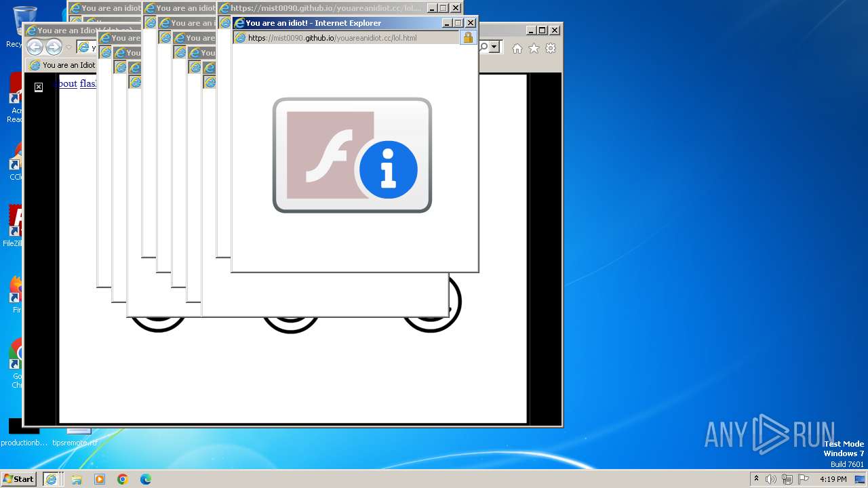The height and width of the screenshot is (488, 868).
Task: Launch Microsoft Edge from the taskbar
Action: tap(146, 479)
